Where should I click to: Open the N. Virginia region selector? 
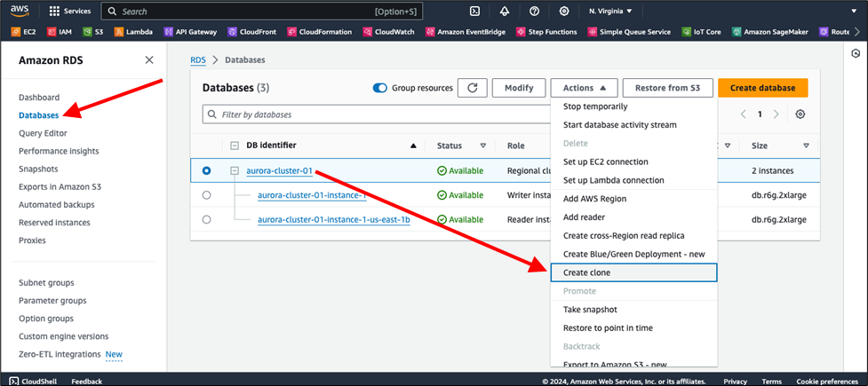tap(610, 11)
